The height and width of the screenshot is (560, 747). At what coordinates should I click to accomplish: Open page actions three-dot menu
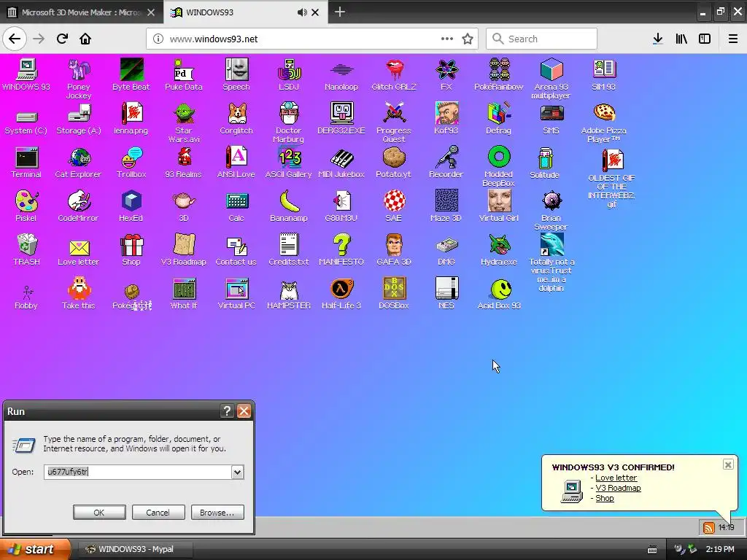(x=447, y=39)
